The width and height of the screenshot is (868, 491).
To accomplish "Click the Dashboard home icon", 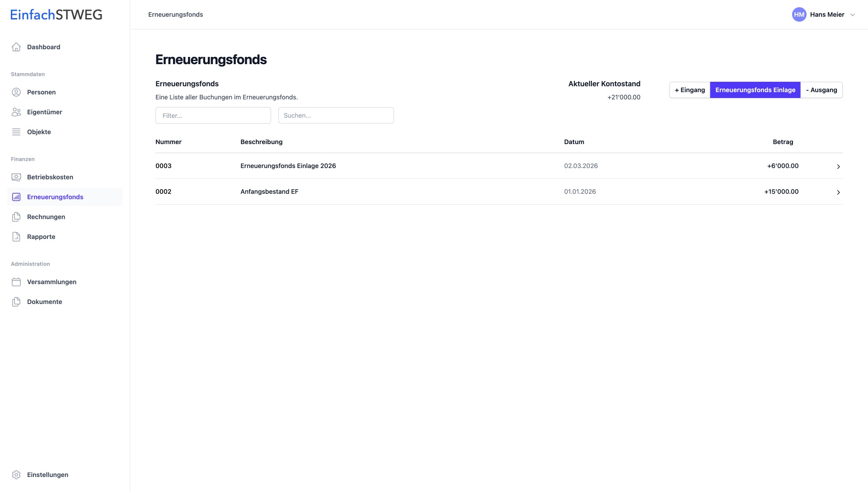I will 16,47.
